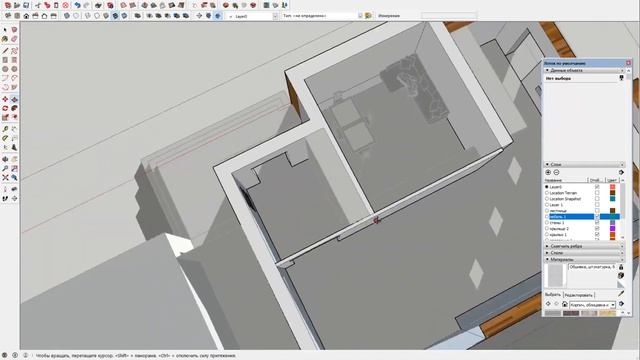This screenshot has height=360, width=640.
Task: Click the red Erase circle icon
Action: (x=65, y=5)
